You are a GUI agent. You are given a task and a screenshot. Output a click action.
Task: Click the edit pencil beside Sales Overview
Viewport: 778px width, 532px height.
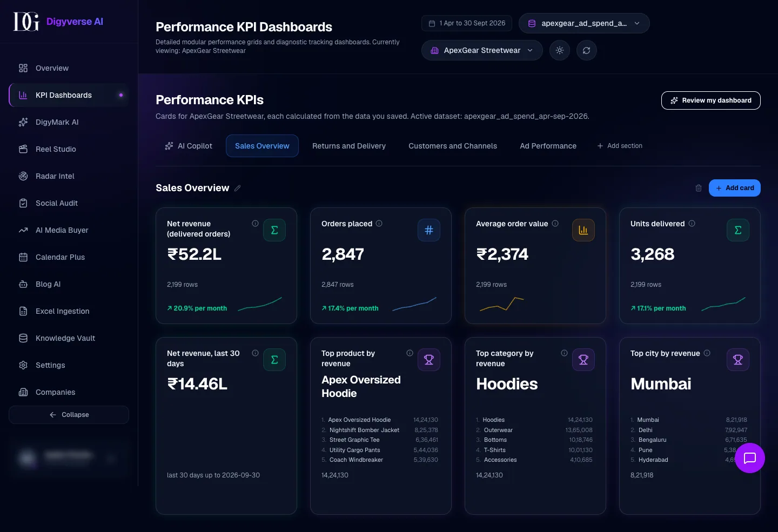pos(238,188)
